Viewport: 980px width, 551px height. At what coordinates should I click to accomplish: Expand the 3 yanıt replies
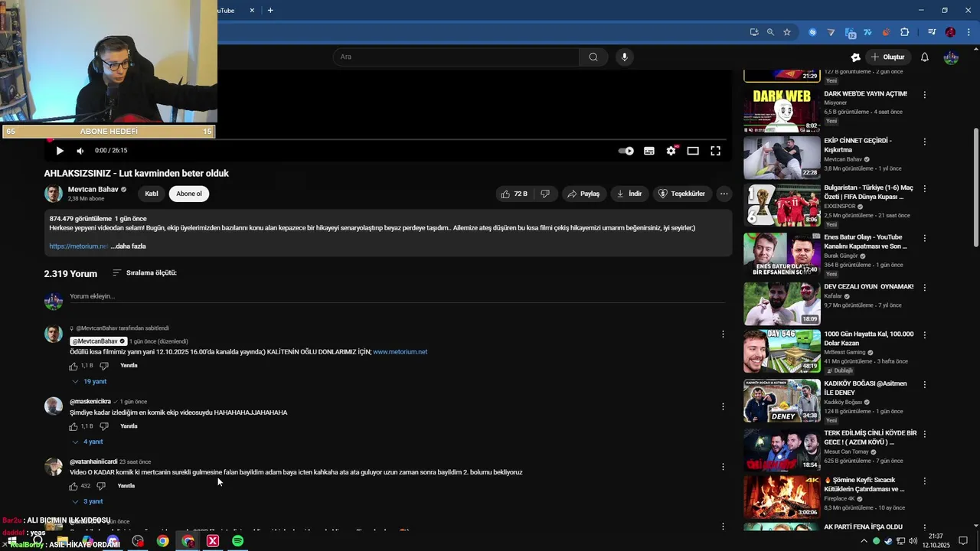click(x=87, y=501)
